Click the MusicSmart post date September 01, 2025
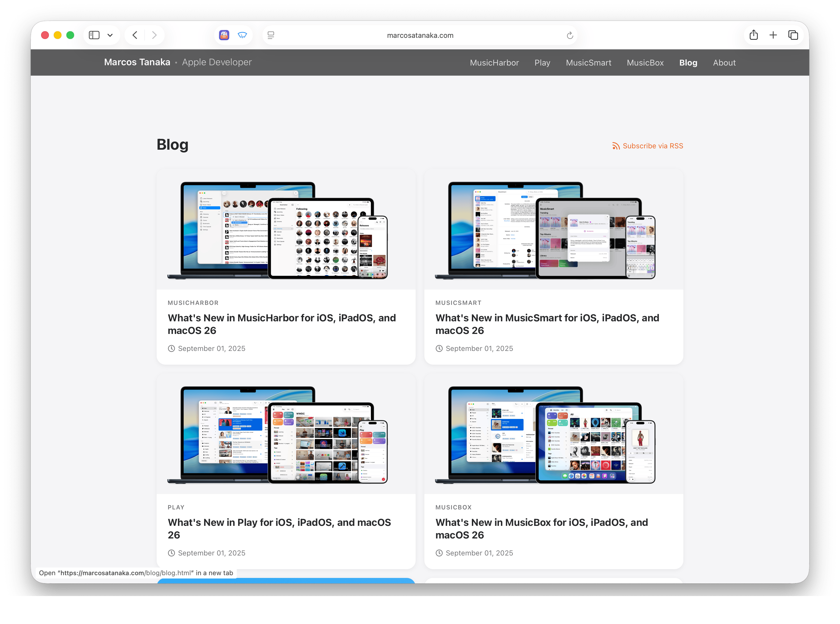 (479, 349)
